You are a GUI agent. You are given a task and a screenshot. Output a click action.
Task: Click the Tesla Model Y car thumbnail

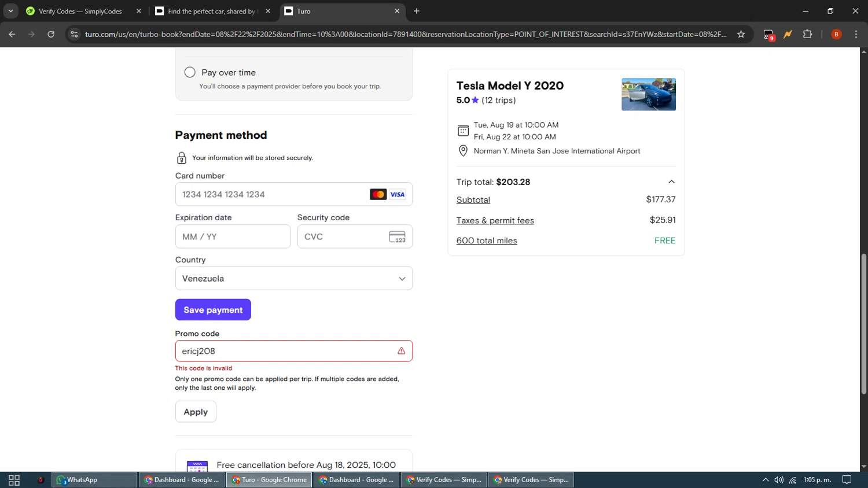[x=648, y=94]
